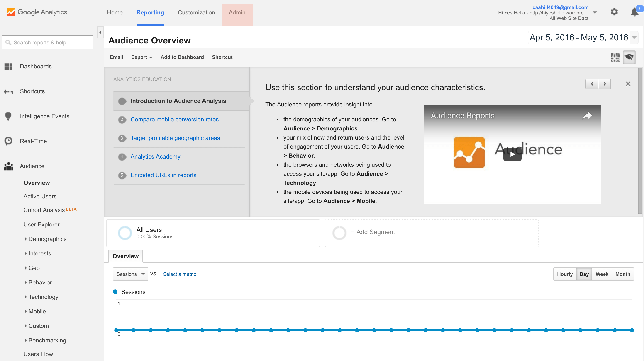The image size is (644, 361).
Task: Open Encoded URLs in reports
Action: click(163, 175)
